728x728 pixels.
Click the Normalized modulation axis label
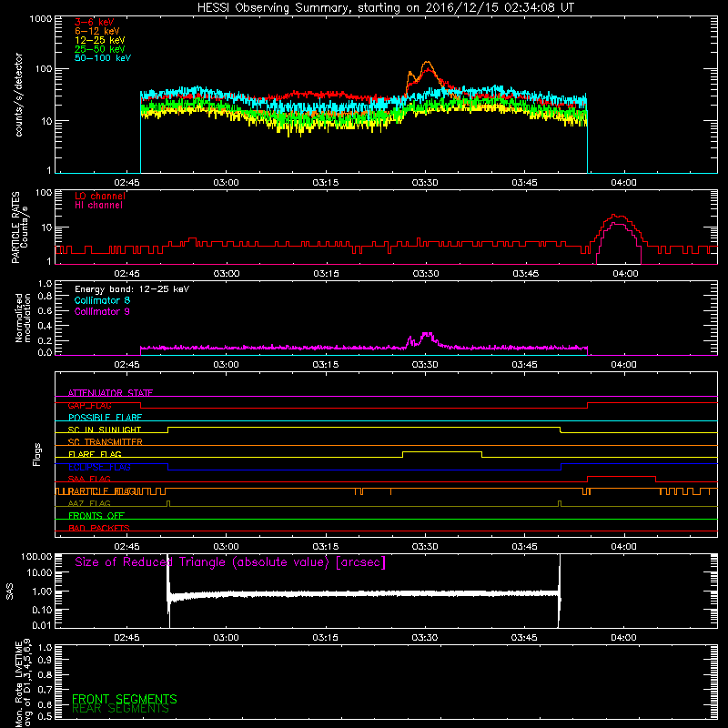point(23,318)
